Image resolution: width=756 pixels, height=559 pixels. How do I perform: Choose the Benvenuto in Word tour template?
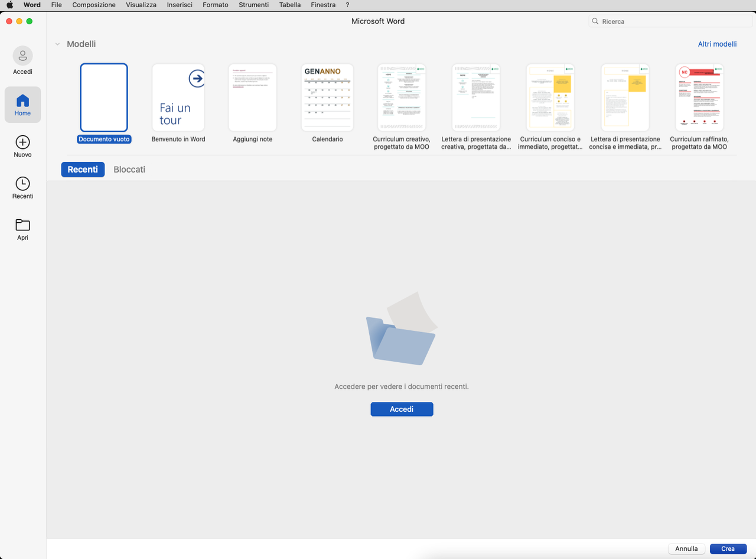178,97
